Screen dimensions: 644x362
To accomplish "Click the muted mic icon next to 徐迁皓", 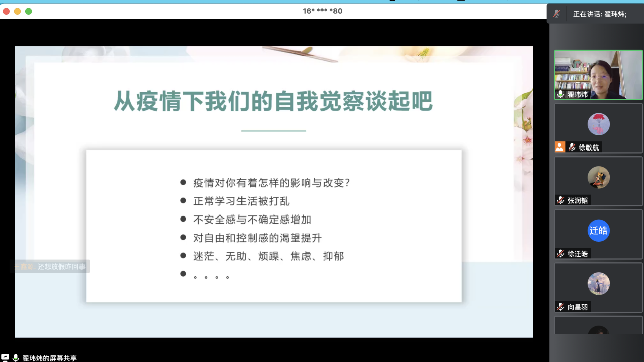I will [560, 254].
